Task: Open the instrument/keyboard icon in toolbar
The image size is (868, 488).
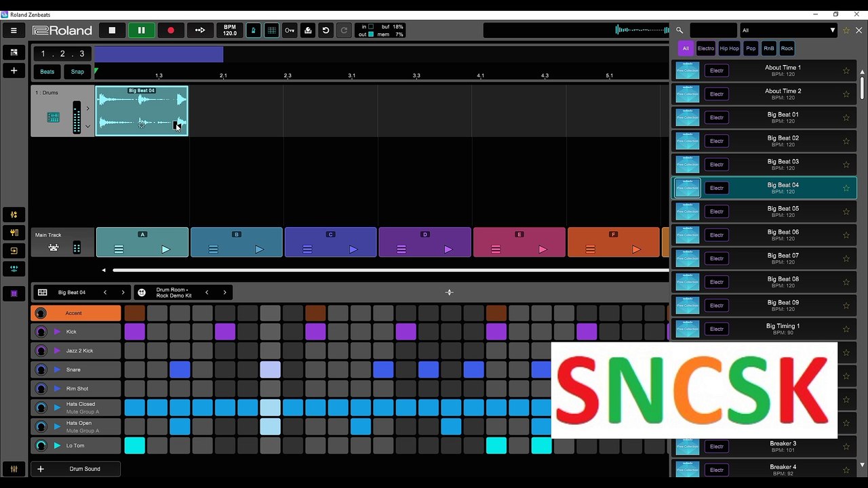Action: click(308, 30)
